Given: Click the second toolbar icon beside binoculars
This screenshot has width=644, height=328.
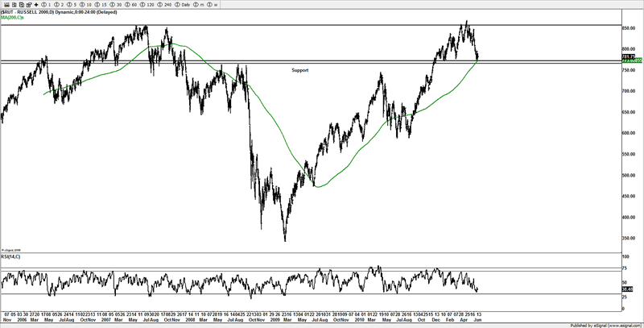Looking at the screenshot, I should tap(14, 5).
